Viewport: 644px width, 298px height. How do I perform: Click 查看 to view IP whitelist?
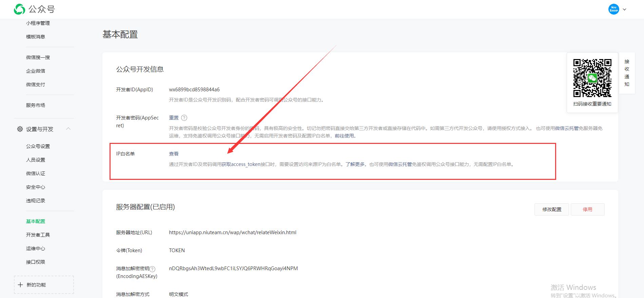[174, 154]
